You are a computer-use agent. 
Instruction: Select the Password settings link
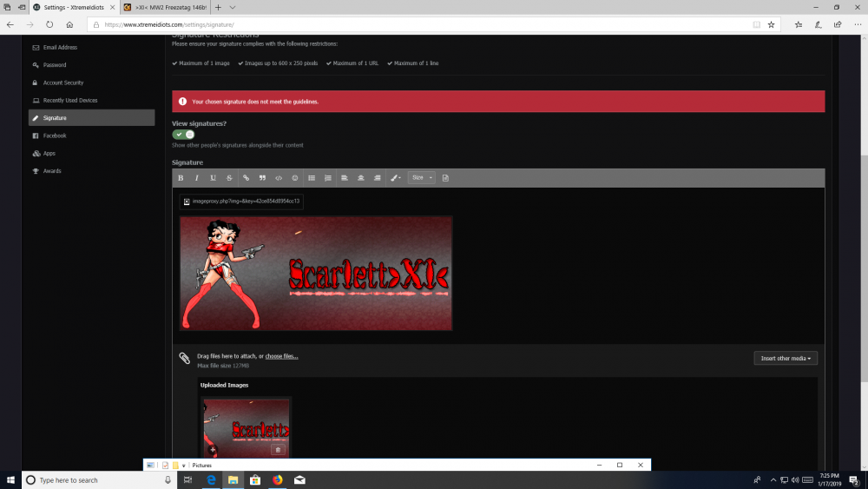coord(55,65)
